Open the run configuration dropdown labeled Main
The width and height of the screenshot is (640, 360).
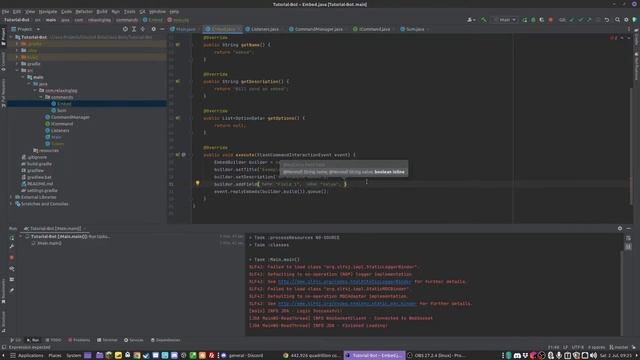505,20
